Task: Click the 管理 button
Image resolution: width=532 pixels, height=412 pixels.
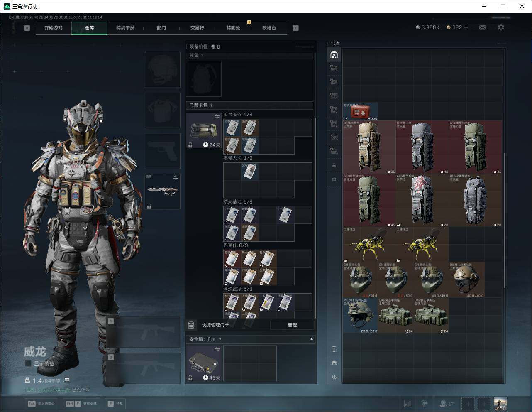Action: 292,325
